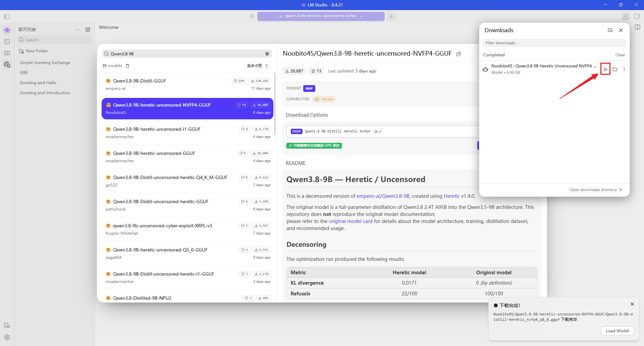The image size is (644, 346).
Task: Open the 你好 chat
Action: click(x=24, y=73)
